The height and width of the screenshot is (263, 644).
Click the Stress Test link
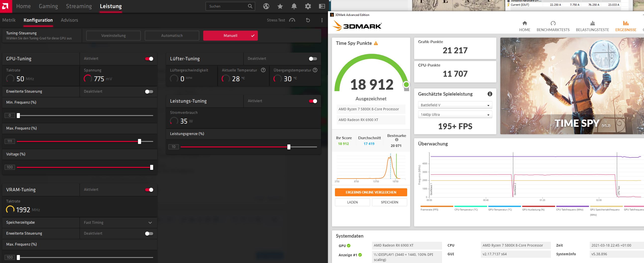pos(276,20)
